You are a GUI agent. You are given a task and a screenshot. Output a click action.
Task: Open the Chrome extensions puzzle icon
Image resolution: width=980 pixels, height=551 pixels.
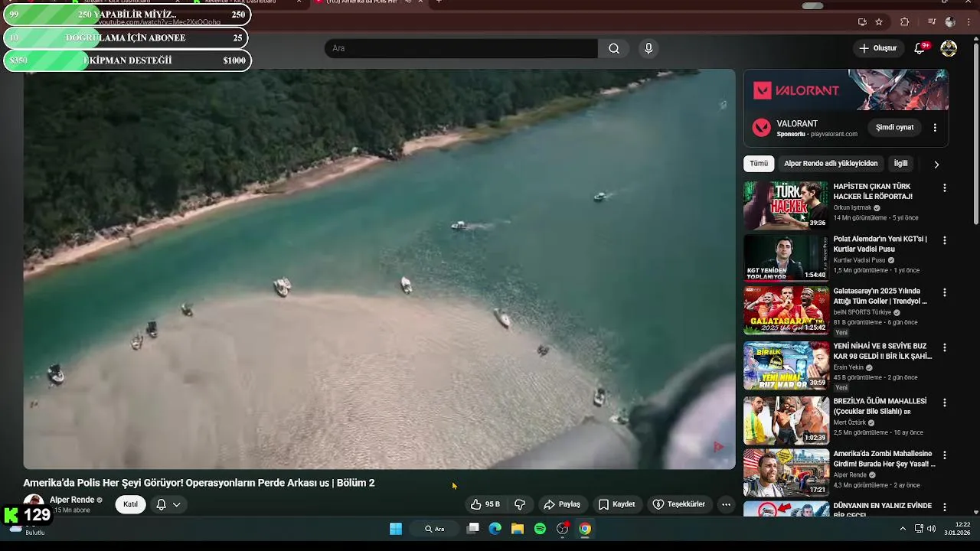pos(904,22)
